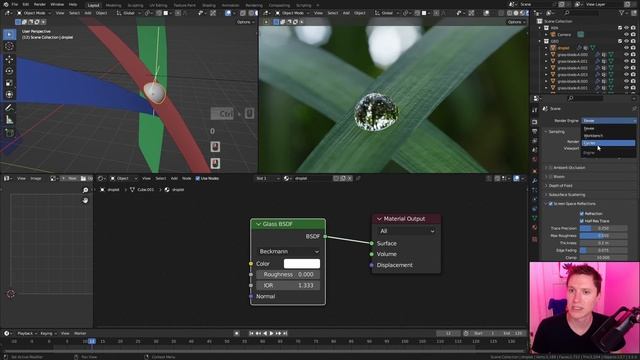Choose Cycles from render engine list
Screen dimensions: 640x360
[x=608, y=143]
